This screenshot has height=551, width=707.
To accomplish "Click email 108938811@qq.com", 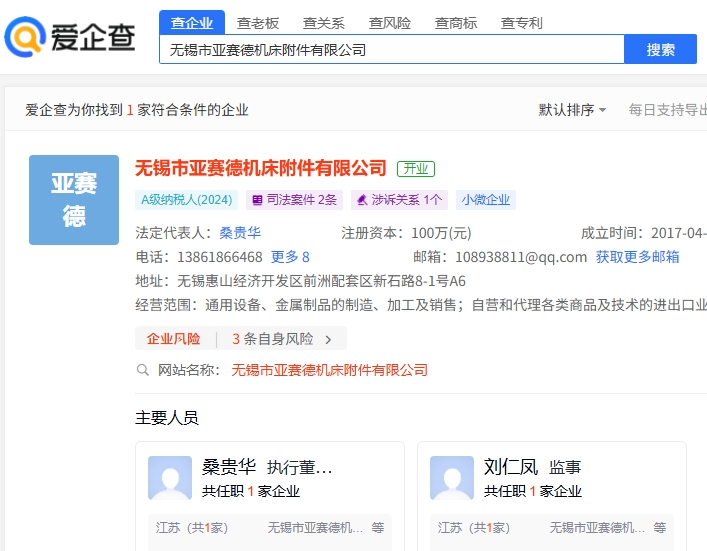I will 521,257.
